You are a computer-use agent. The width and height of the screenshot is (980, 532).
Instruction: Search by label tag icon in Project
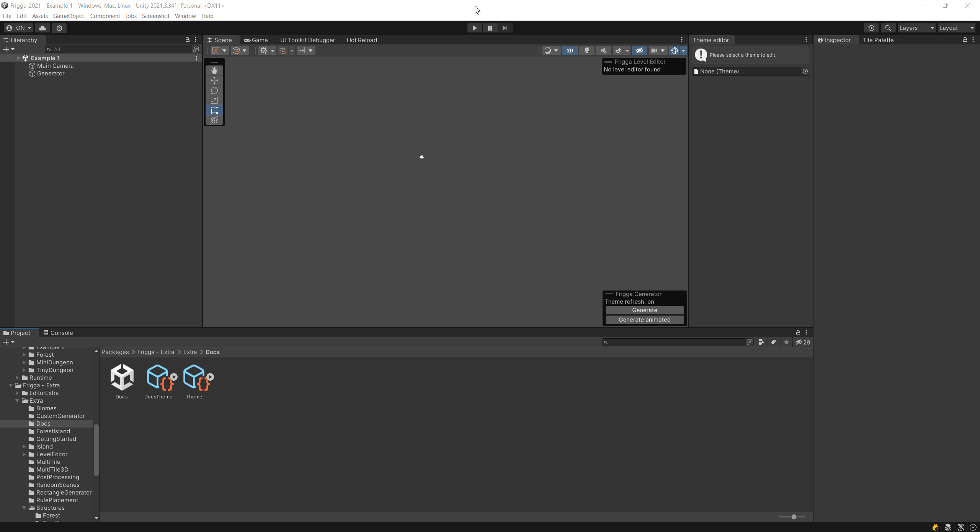coord(773,342)
